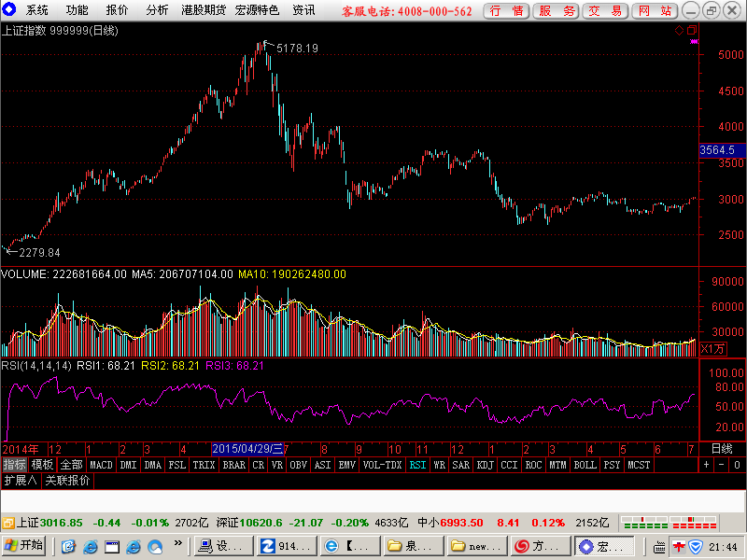Switch indicator to SAR
This screenshot has width=747, height=560.
point(460,465)
